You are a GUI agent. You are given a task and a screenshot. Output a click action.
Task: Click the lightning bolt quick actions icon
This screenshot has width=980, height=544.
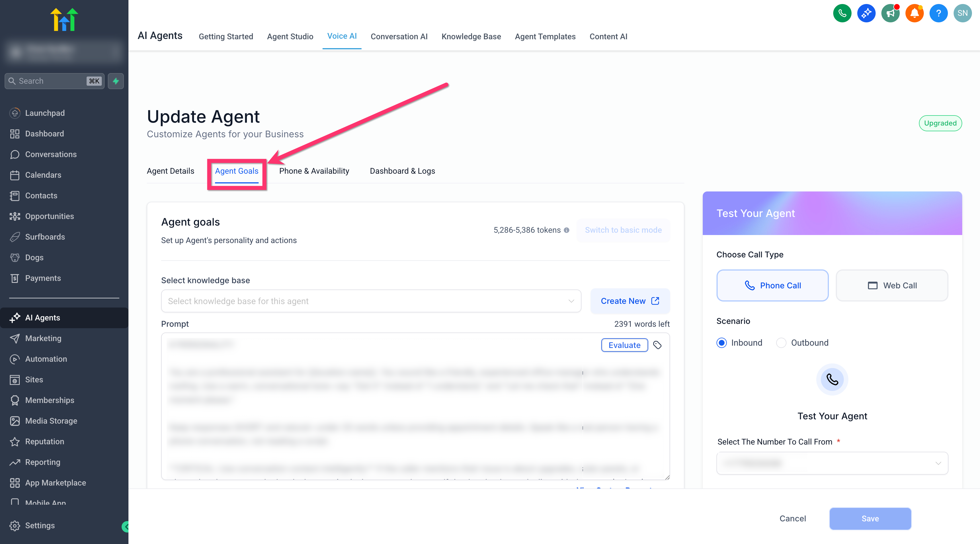point(116,81)
